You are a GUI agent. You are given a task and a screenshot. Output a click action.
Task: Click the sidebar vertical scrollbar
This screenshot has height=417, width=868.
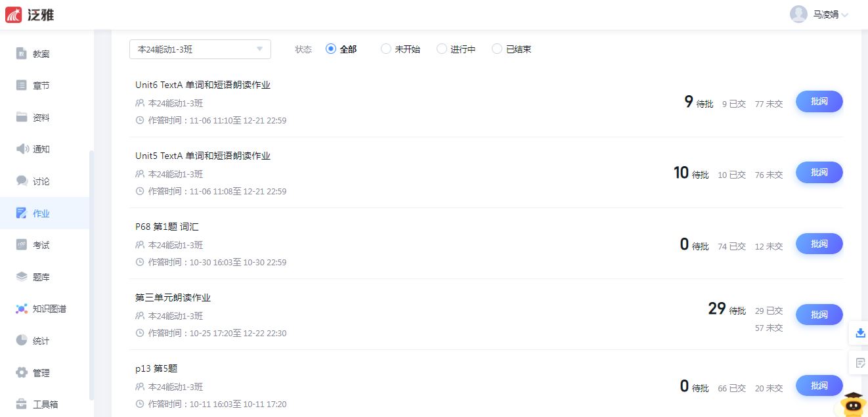(x=91, y=276)
